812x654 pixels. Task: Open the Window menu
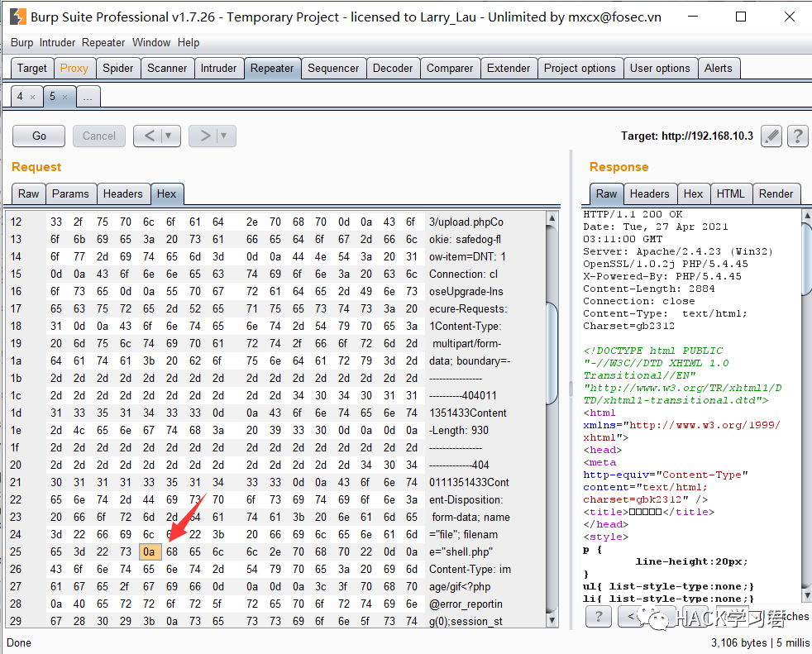tap(151, 42)
